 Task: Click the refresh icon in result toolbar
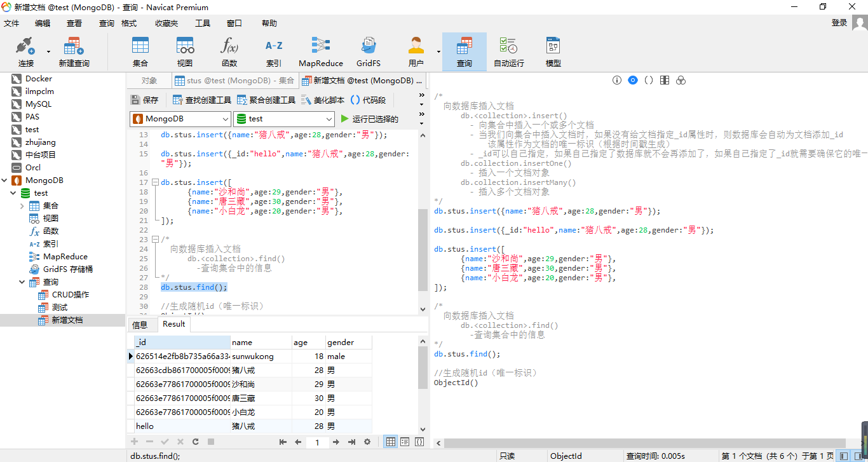pyautogui.click(x=196, y=442)
